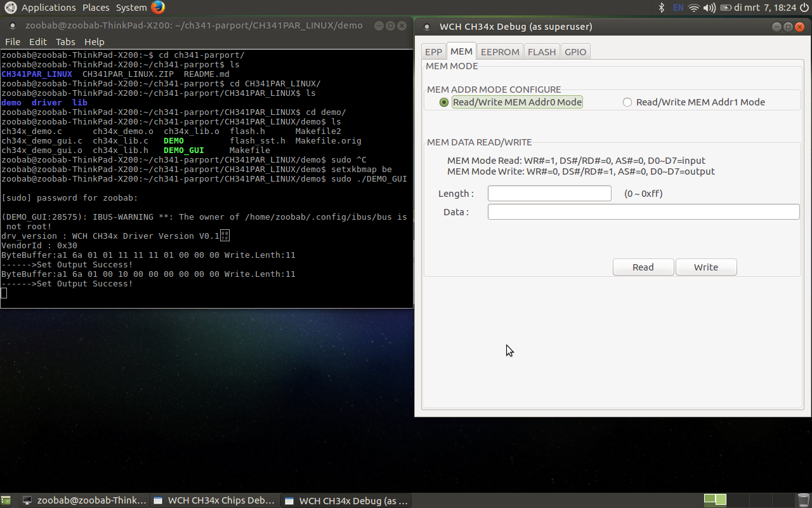Screen dimensions: 812x508
Task: Minimize the WCH CH34x Debug window
Action: point(777,27)
